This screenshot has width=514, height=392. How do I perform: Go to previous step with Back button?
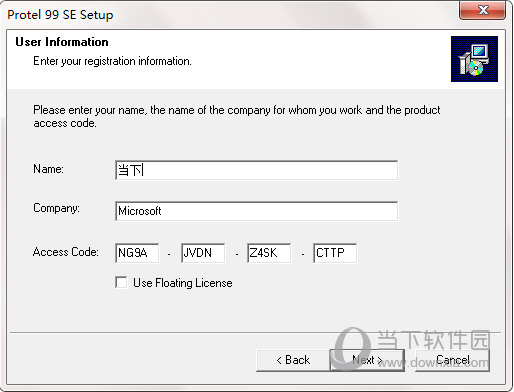pyautogui.click(x=293, y=360)
